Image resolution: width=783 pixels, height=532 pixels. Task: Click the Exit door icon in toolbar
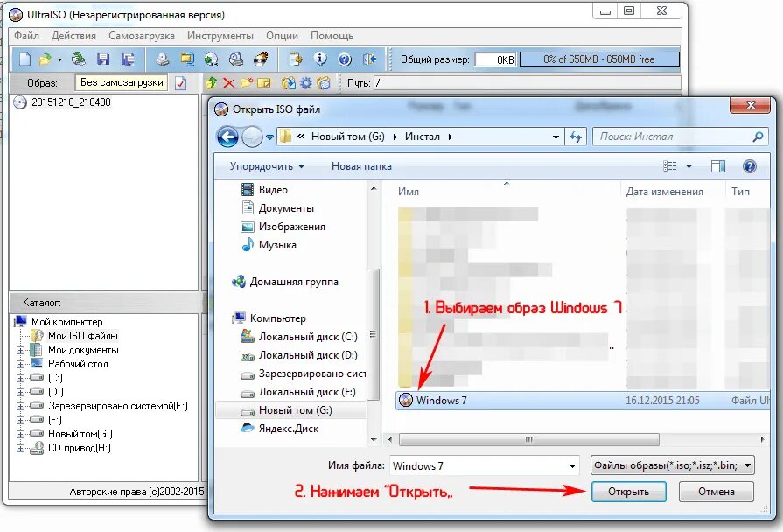370,59
